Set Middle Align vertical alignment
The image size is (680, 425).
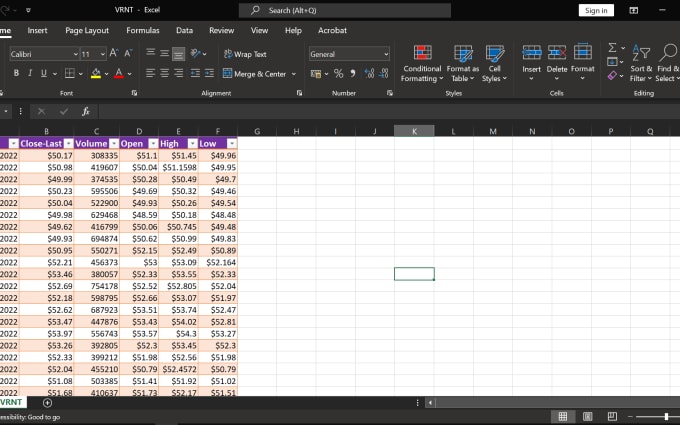[x=164, y=53]
